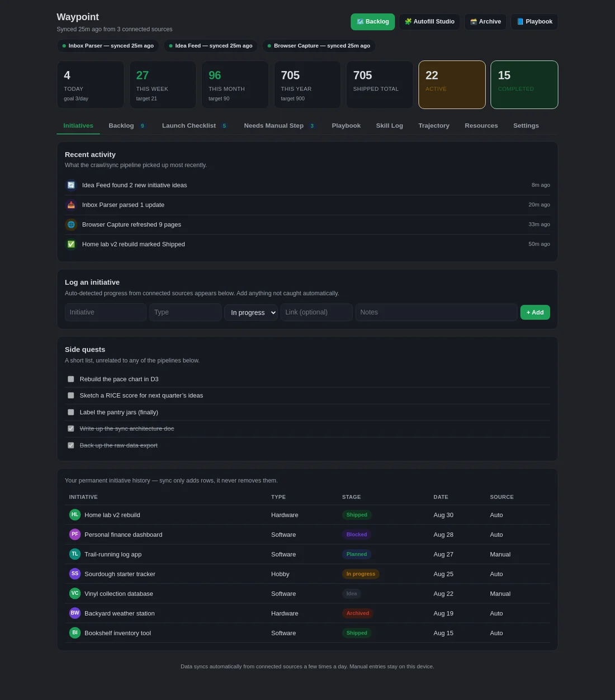Click the Idea stage badge
This screenshot has width=615, height=700.
(352, 594)
